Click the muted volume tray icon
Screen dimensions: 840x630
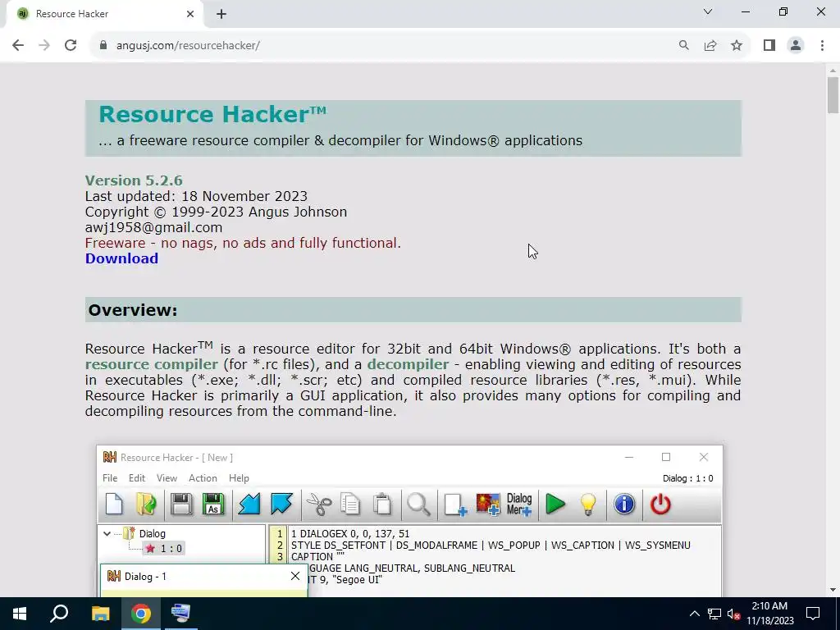733,614
